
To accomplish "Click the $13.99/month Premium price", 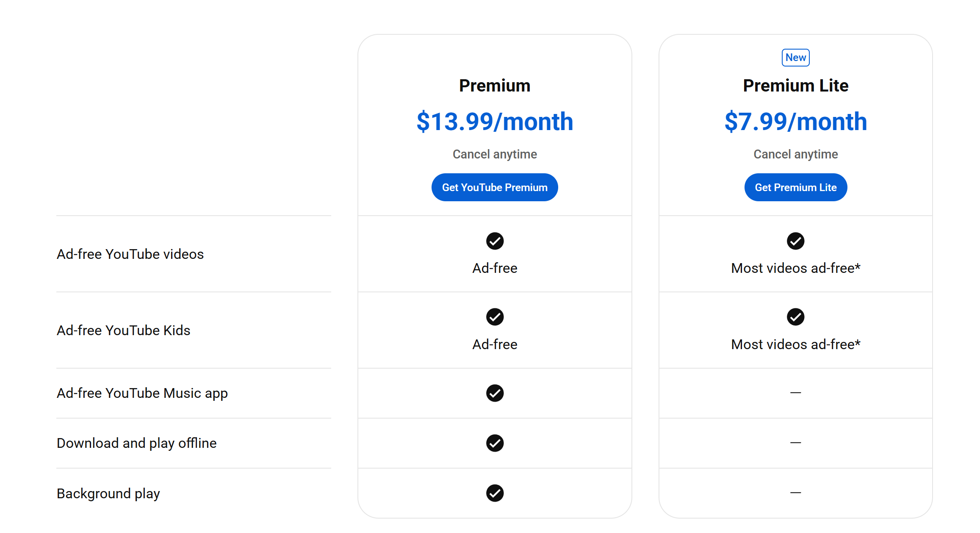I will 495,122.
